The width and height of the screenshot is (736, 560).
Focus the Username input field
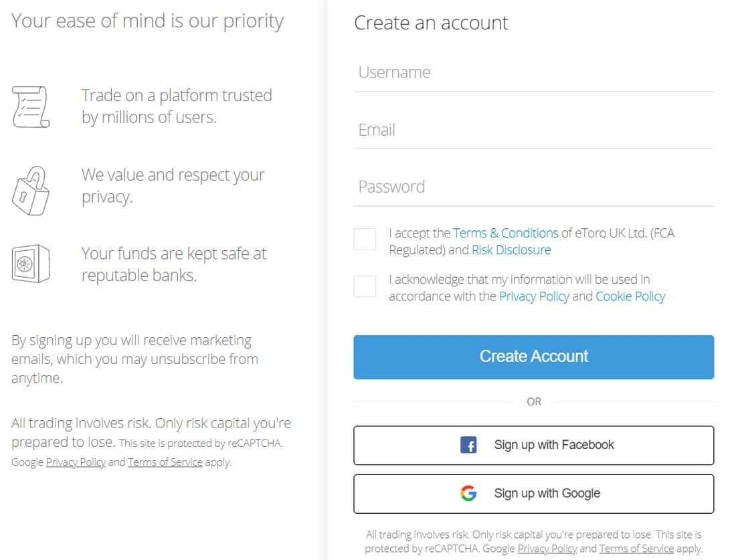coord(534,73)
